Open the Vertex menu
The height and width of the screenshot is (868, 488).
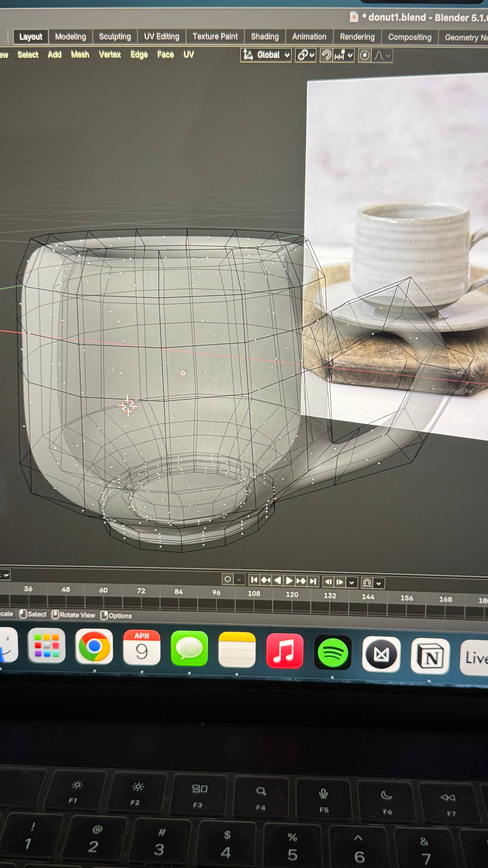110,55
